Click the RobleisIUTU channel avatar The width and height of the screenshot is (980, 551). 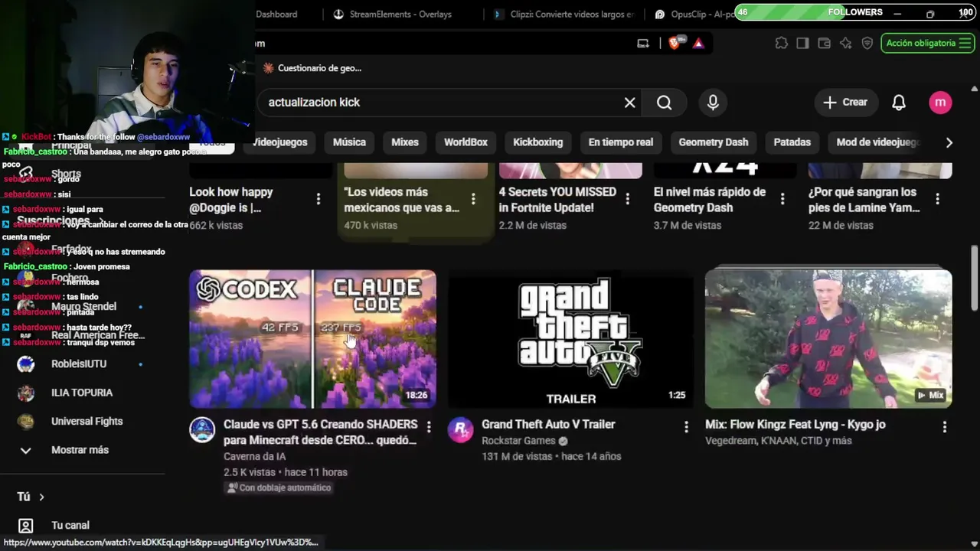26,364
